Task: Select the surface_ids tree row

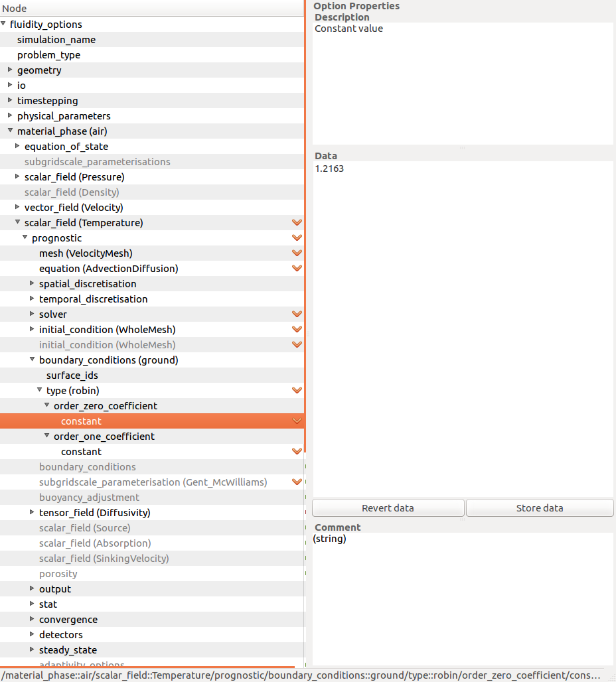Action: pos(152,375)
